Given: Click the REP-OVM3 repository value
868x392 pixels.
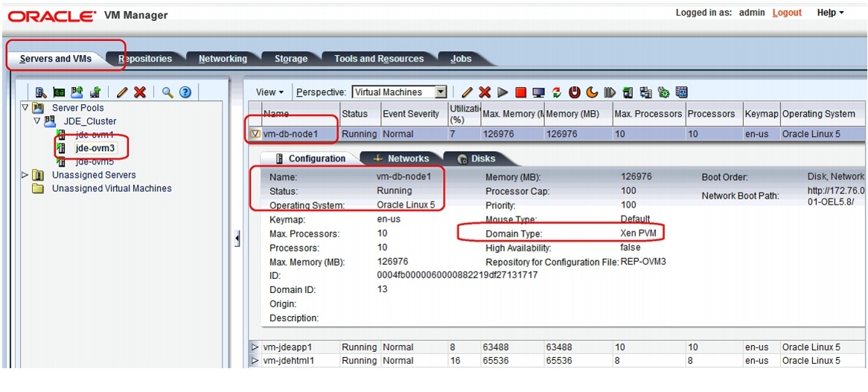Looking at the screenshot, I should coord(643,262).
